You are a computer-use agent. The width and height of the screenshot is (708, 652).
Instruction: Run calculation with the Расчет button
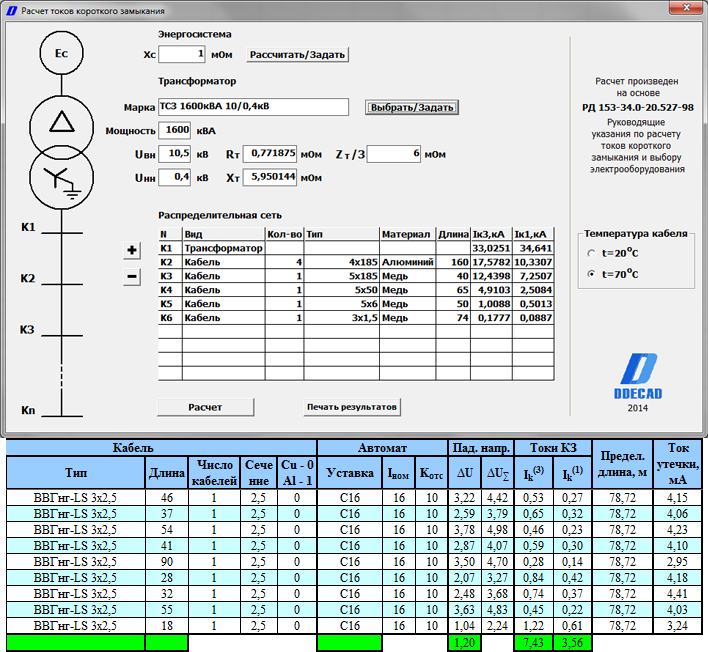coord(205,407)
